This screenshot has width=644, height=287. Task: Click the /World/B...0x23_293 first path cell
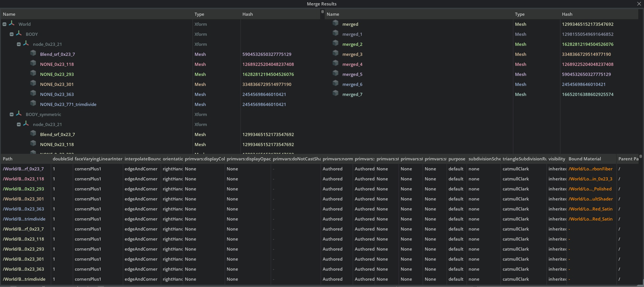click(24, 189)
